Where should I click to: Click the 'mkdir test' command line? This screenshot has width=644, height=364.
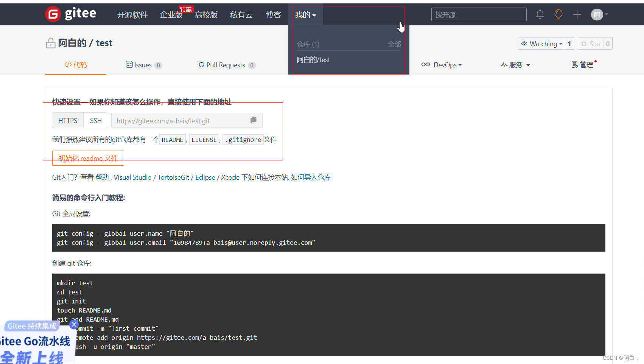(75, 283)
